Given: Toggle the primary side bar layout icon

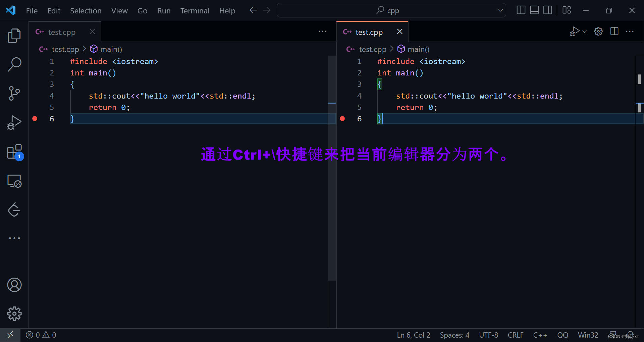Looking at the screenshot, I should point(521,10).
